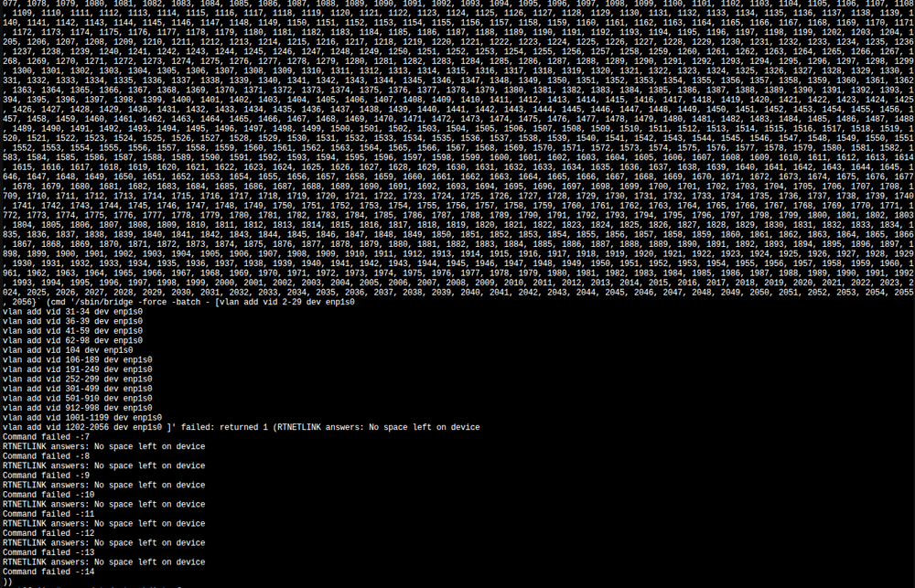Viewport: 915px width, 588px height.
Task: Click the 'vlan add vid 31-34' line
Action: pyautogui.click(x=72, y=312)
